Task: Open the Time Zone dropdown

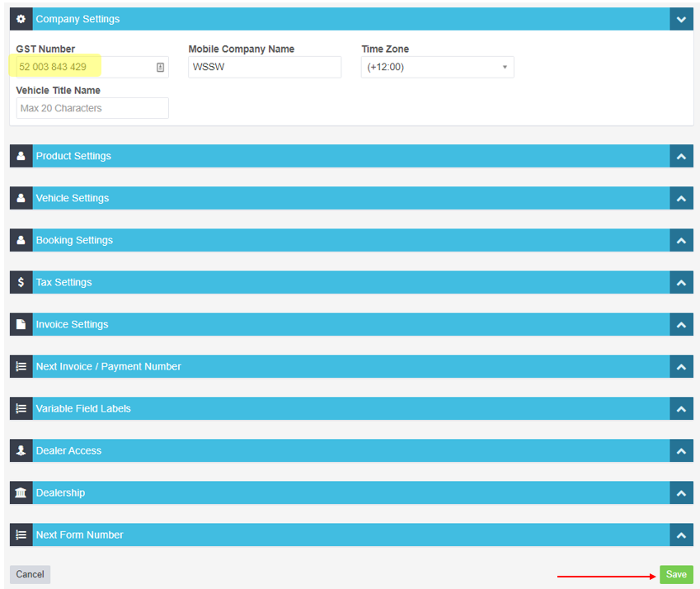Action: point(437,68)
